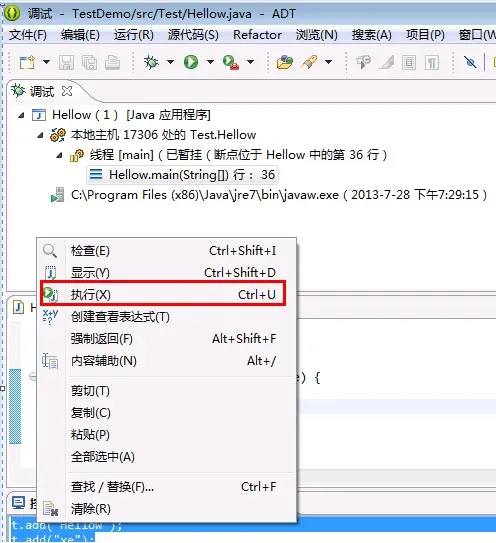Image resolution: width=496 pixels, height=543 pixels.
Task: Collapse the 线程 [main] thread node
Action: point(60,155)
